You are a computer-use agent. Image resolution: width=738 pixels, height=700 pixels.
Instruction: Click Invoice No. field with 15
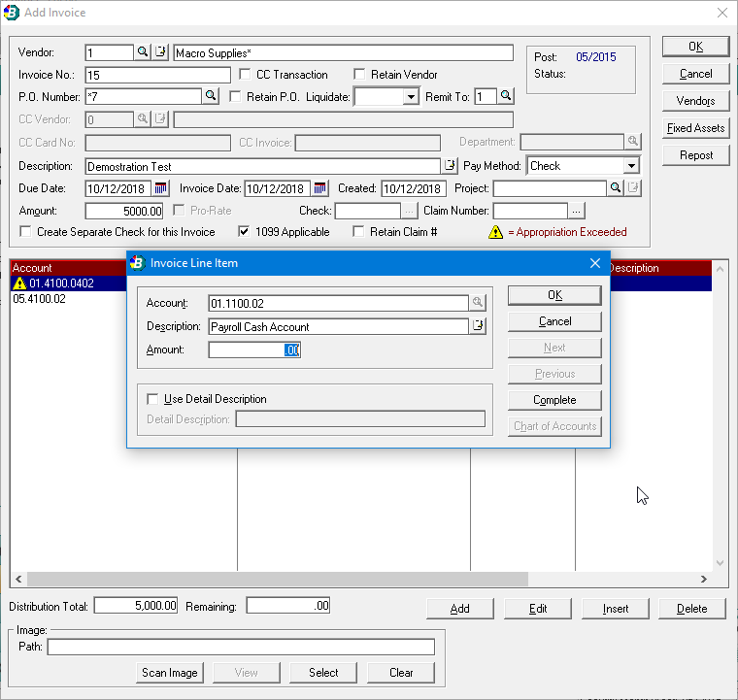tap(157, 75)
